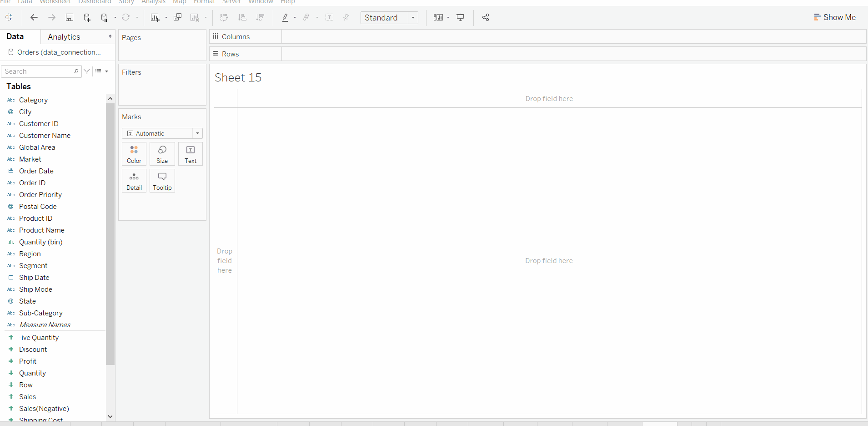Open the Standard fit dropdown
Image resolution: width=868 pixels, height=426 pixels.
pos(389,17)
